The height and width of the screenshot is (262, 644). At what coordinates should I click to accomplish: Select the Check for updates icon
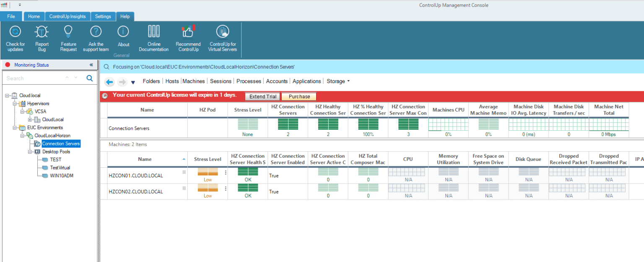point(15,38)
